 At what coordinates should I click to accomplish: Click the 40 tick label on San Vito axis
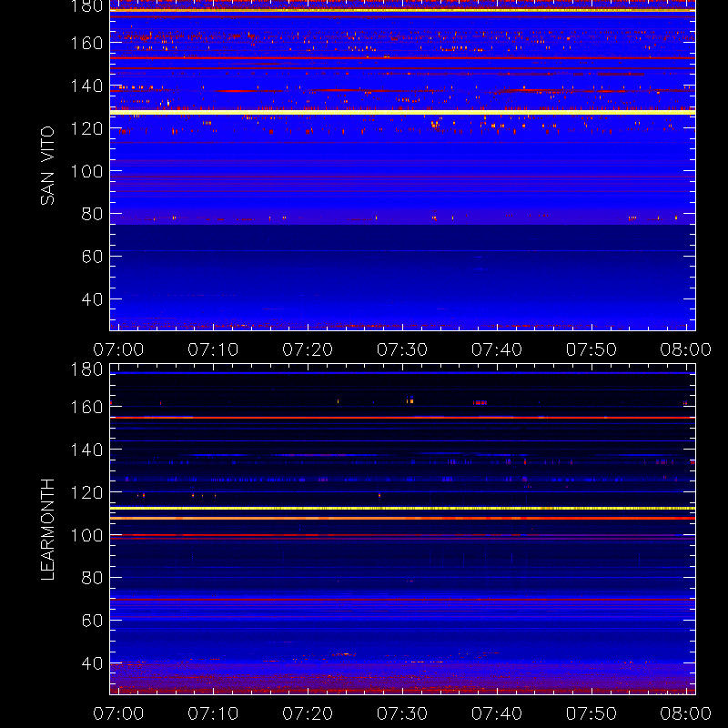[x=93, y=299]
